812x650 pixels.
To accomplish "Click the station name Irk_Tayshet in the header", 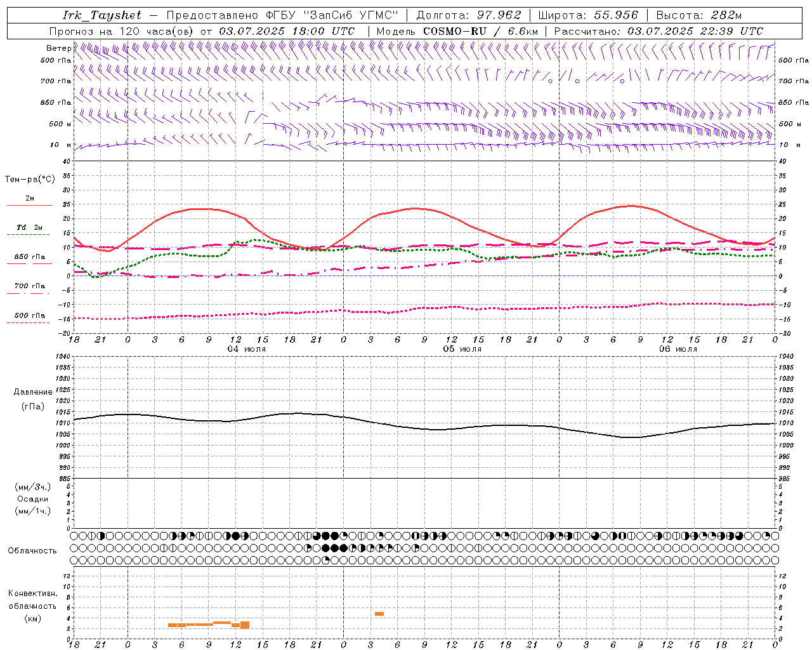I will (101, 15).
